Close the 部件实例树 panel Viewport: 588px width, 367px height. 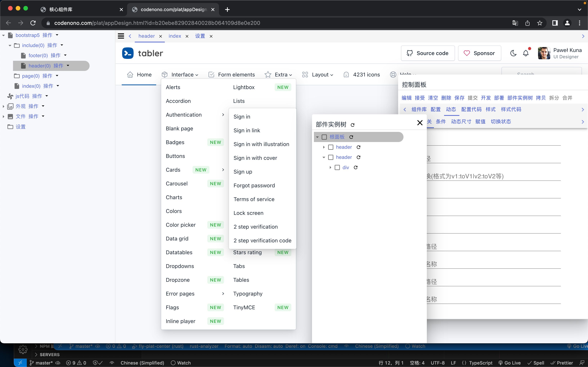pos(420,123)
